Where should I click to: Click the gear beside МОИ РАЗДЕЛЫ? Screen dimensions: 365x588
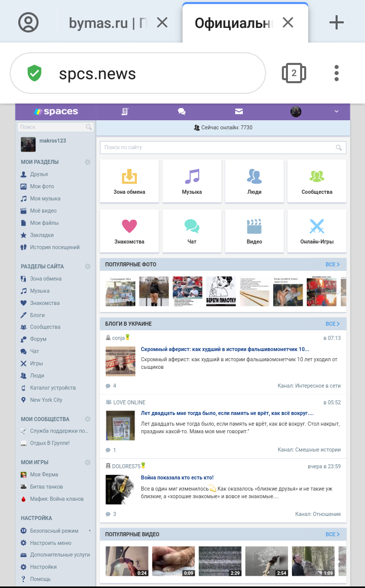coord(88,162)
